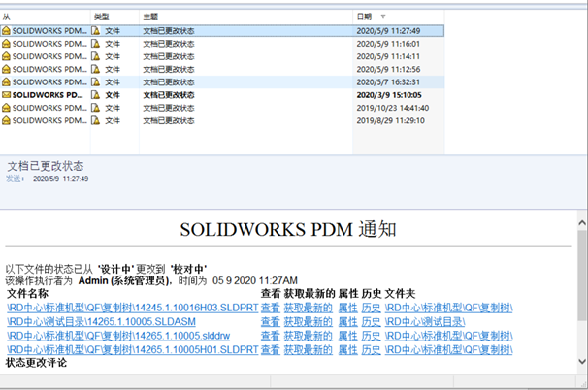Click 查看 link for 14265.1.10005.slddrw
Image resolution: width=588 pixels, height=390 pixels.
pos(271,336)
